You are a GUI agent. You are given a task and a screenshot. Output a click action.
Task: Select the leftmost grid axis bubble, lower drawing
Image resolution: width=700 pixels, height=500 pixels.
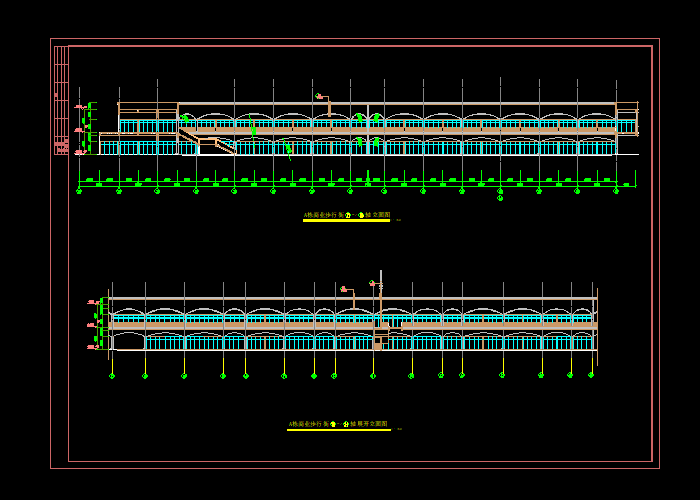[112, 376]
